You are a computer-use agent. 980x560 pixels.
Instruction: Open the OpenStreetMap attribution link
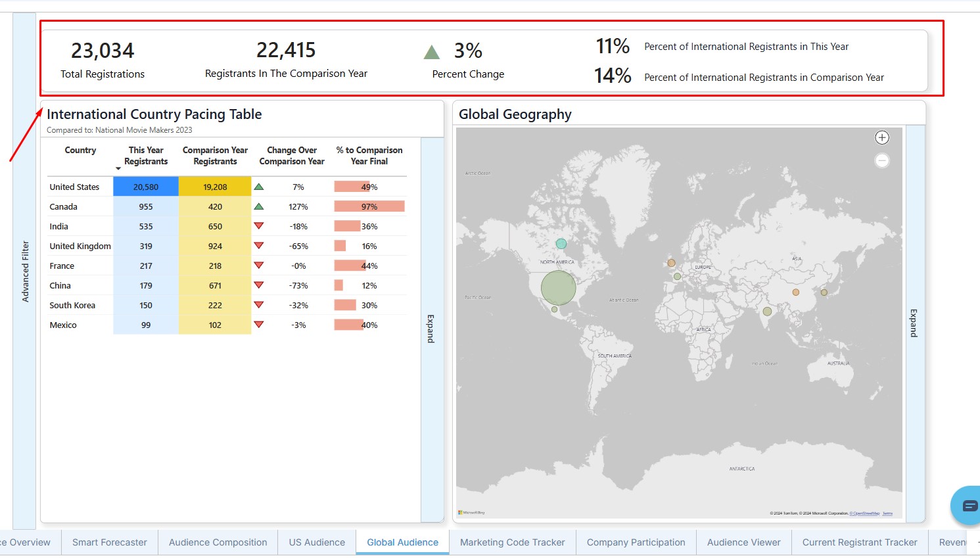point(865,513)
